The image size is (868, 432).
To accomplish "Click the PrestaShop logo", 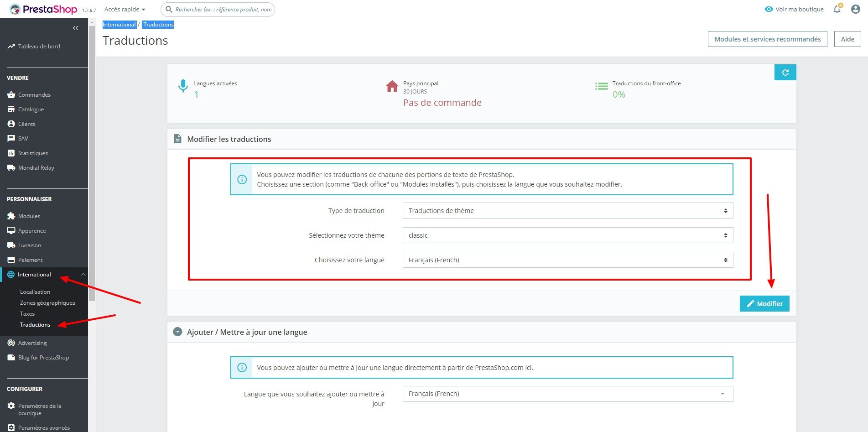I will pos(43,9).
